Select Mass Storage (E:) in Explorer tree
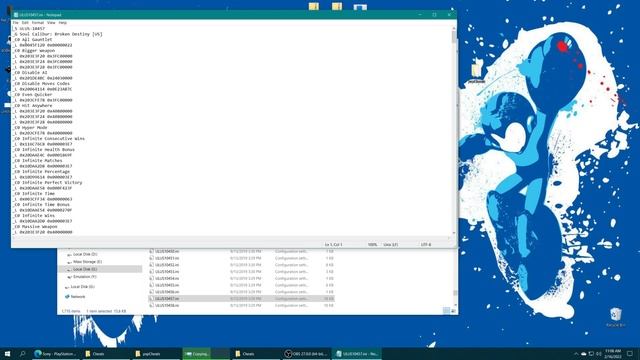This screenshot has width=640, height=360. (87, 262)
